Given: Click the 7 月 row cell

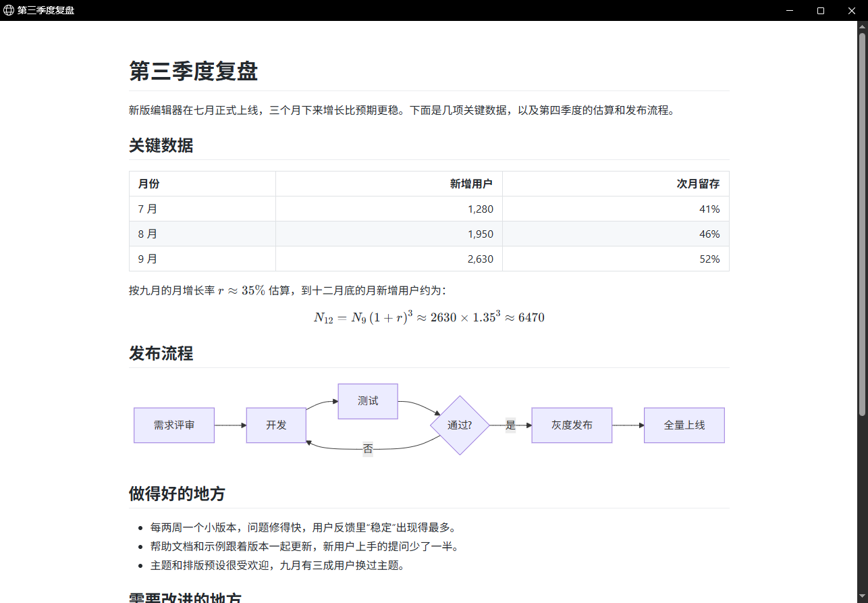Looking at the screenshot, I should pos(202,209).
